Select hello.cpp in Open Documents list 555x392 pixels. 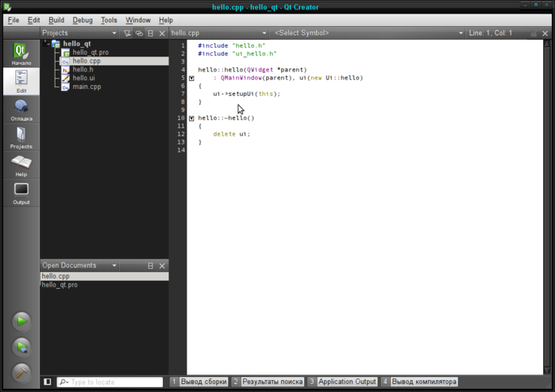[x=105, y=276]
